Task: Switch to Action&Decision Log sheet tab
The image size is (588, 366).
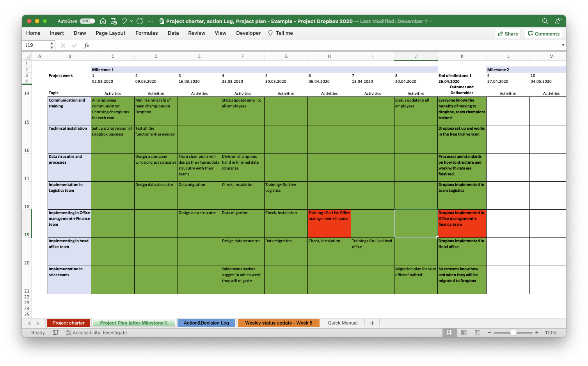Action: [x=206, y=323]
